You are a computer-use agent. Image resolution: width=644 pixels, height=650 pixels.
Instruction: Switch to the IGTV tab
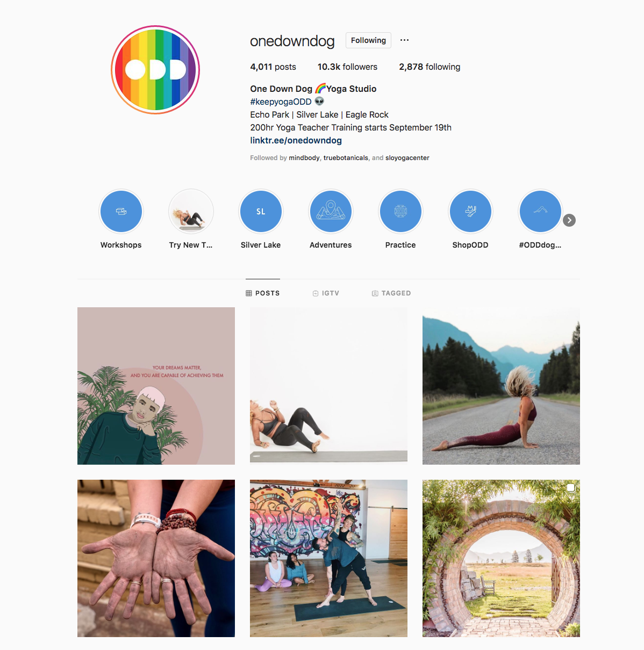point(326,293)
